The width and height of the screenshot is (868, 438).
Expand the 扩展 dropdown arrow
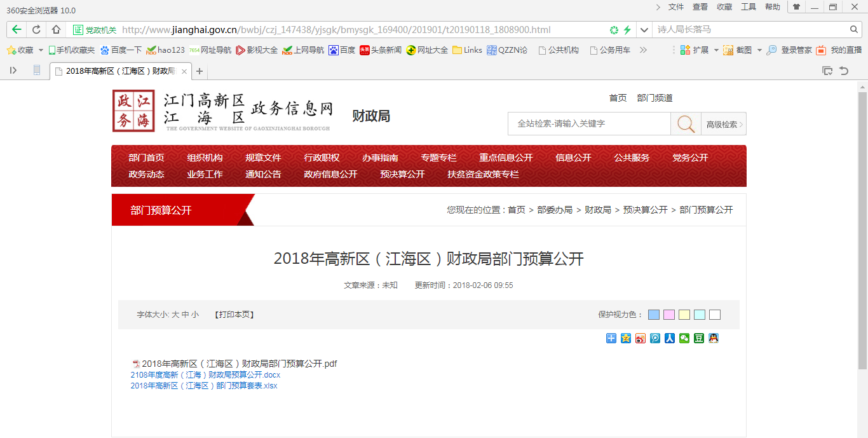(x=716, y=50)
